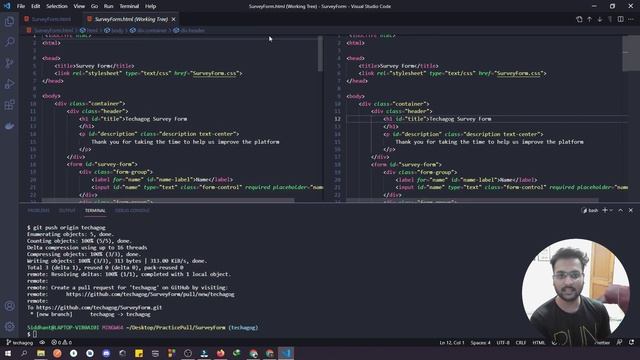This screenshot has width=640, height=360.
Task: Toggle whitespace diff icon in editor toolbar
Action: [610, 19]
